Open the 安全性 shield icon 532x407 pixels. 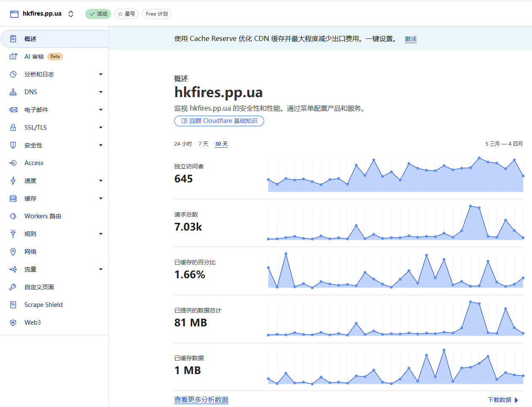tap(13, 145)
